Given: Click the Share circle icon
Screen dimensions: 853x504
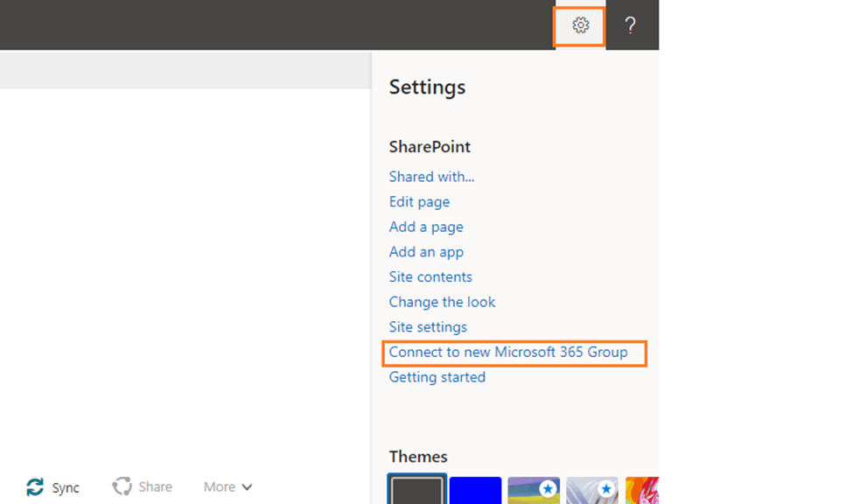Looking at the screenshot, I should pos(122,486).
